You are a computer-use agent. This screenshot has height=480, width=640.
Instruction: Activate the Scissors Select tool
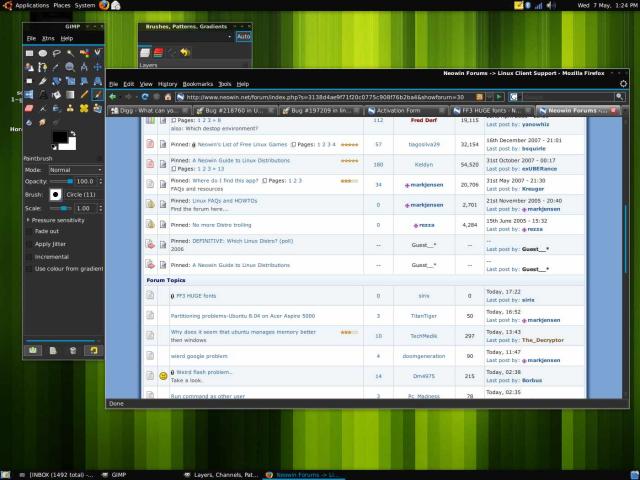coord(98,53)
